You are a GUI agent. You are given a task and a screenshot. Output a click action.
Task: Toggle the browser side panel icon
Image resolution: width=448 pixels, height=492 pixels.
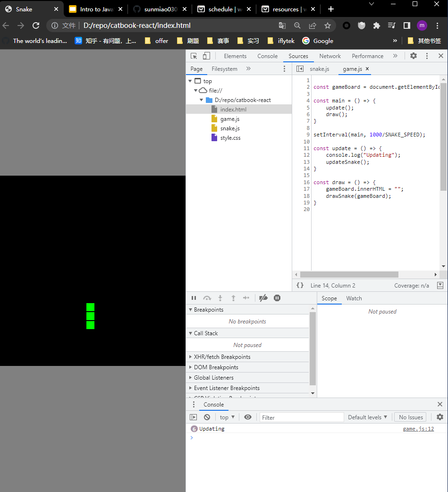click(406, 25)
